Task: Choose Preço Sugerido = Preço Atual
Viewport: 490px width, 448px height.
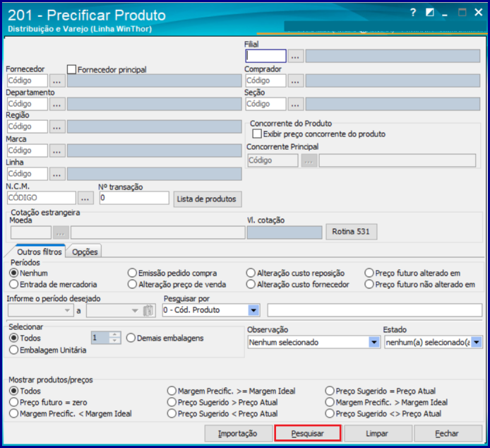Action: point(330,391)
